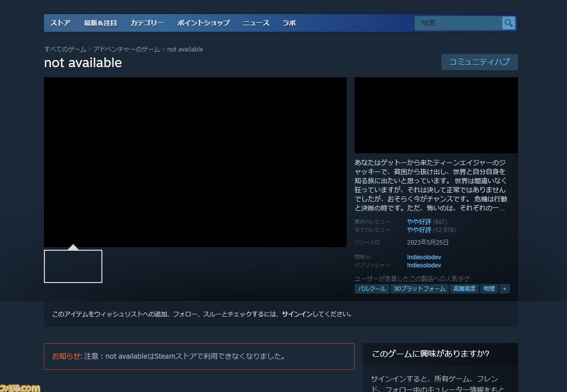Click the お知らせ notice label
567x392 pixels.
67,356
